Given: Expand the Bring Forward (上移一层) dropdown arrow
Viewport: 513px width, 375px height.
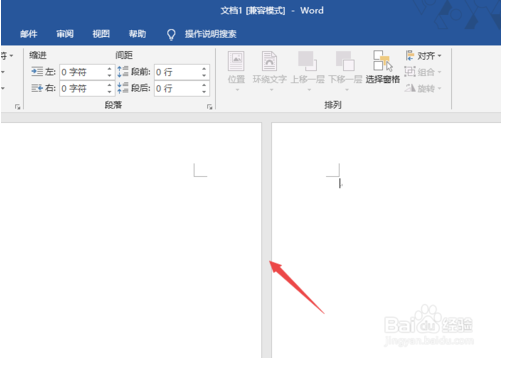Looking at the screenshot, I should pos(309,90).
